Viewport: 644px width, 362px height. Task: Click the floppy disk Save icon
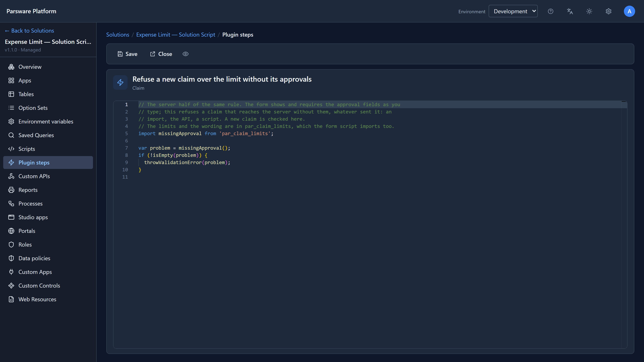[120, 54]
